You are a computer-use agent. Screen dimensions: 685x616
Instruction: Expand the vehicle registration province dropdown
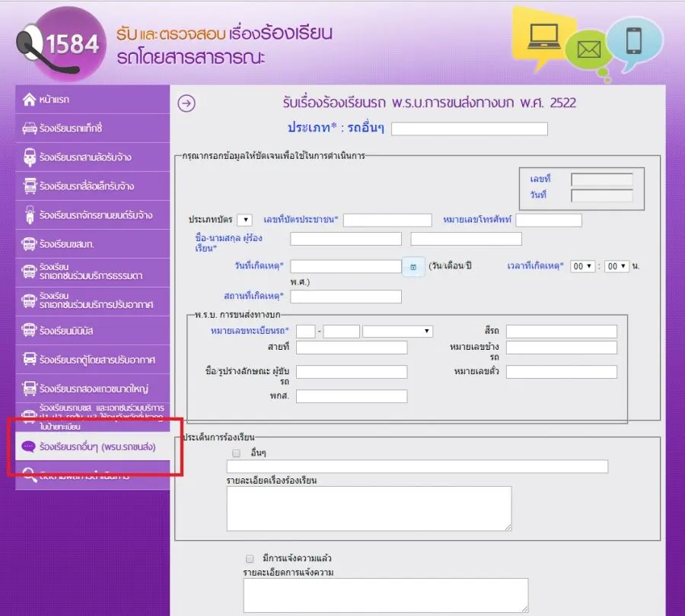(397, 332)
